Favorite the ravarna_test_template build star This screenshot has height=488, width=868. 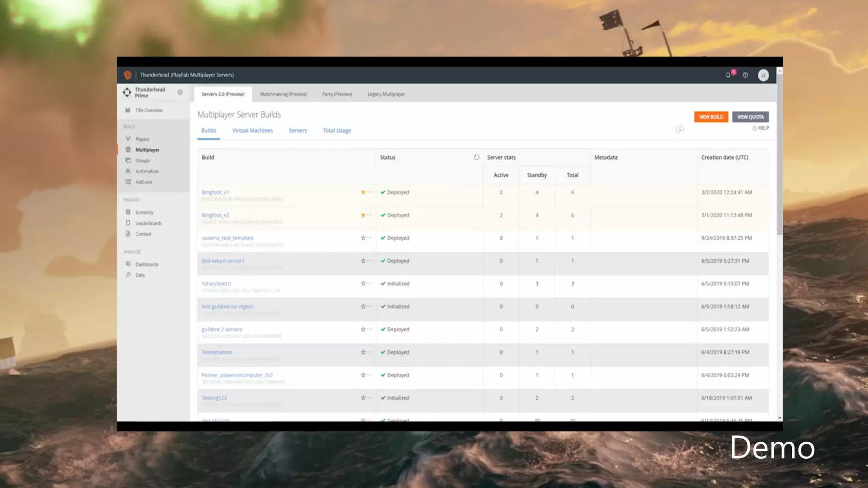(363, 238)
